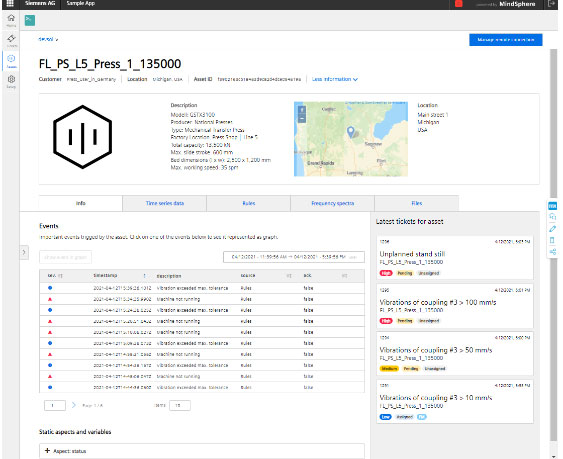This screenshot has height=459, width=563.
Task: Expand the collapsed left side panel arrow
Action: pos(24,252)
